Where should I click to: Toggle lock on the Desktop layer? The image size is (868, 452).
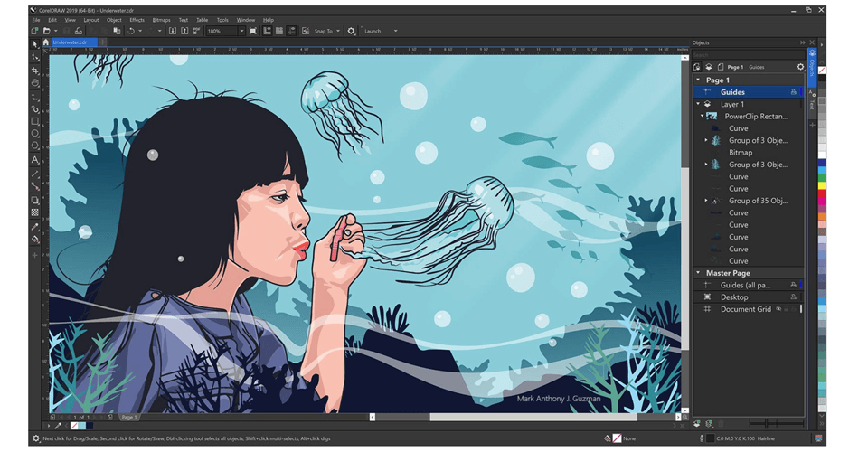[793, 297]
